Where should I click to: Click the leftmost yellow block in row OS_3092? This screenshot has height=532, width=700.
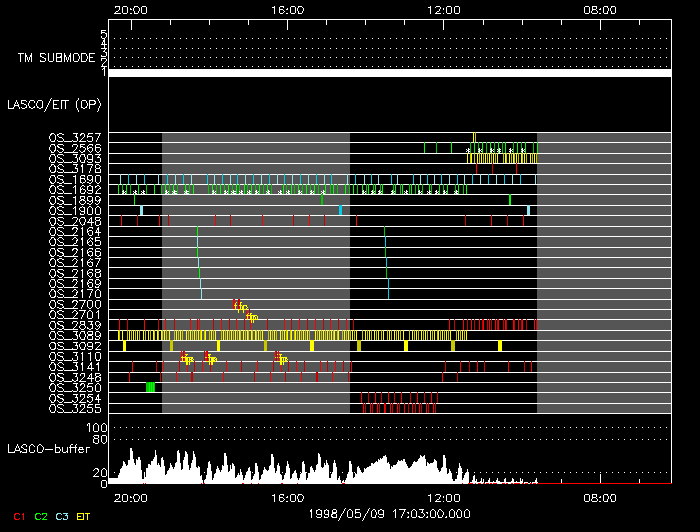tap(123, 345)
